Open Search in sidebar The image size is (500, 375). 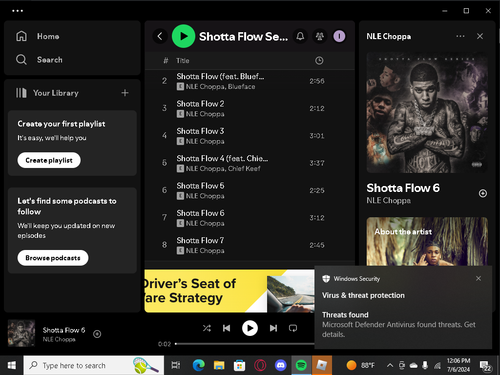click(39, 60)
